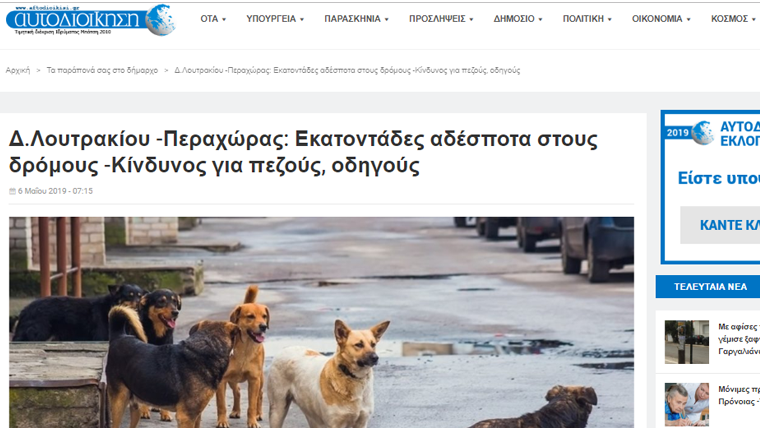Open the ΠΡΟΣΛΗΨΕΙΣ dropdown menu

pyautogui.click(x=441, y=19)
